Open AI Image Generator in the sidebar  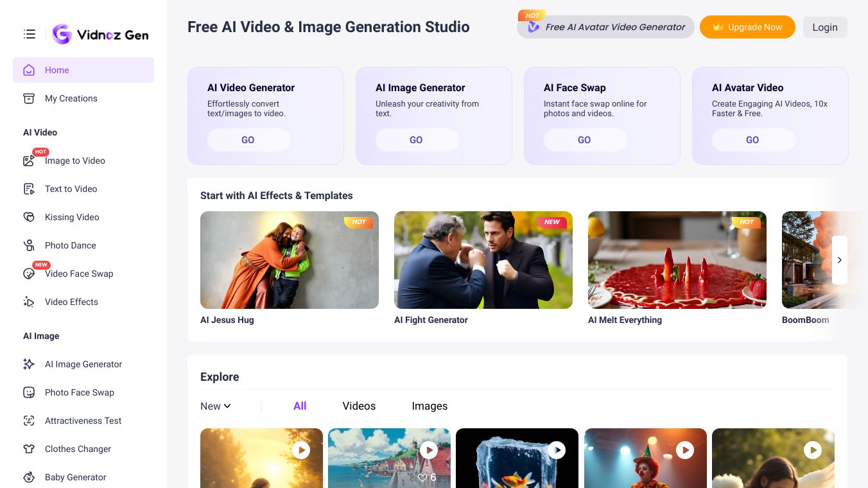[x=83, y=364]
